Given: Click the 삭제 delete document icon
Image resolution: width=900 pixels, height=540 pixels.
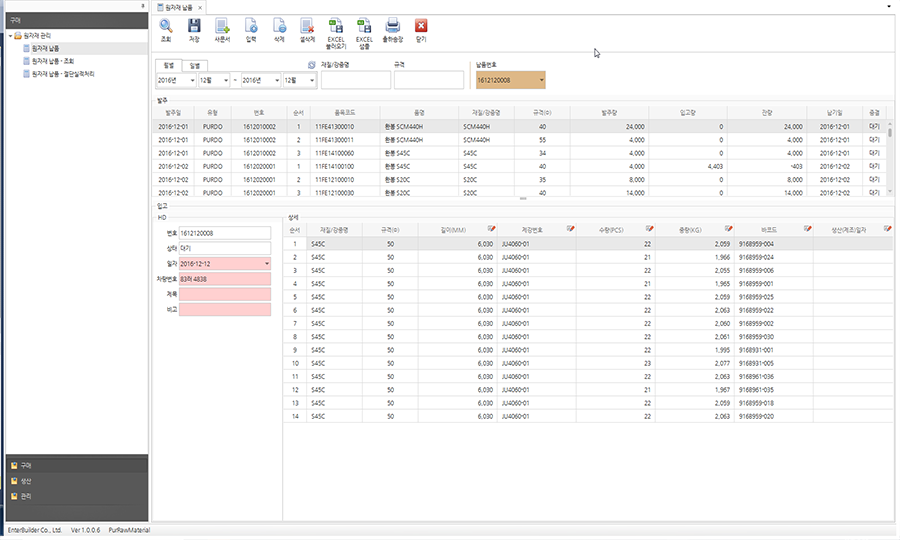Looking at the screenshot, I should click(x=279, y=26).
